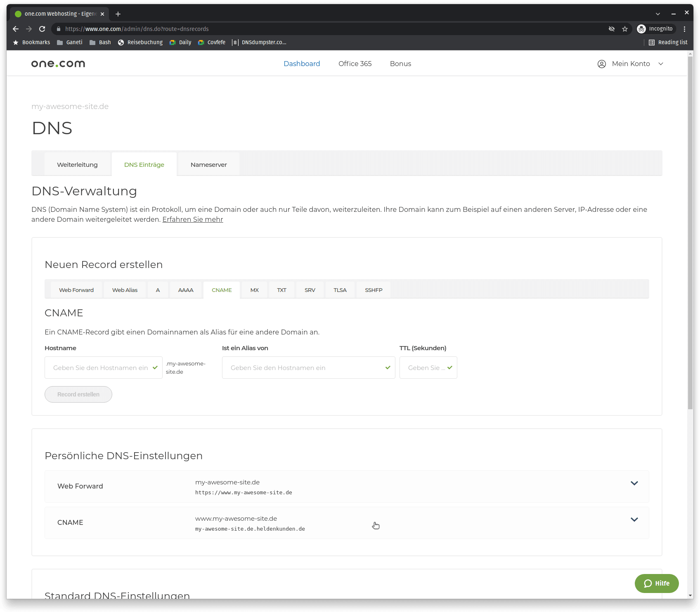
Task: Open the Ganeti bookmarks folder
Action: 70,43
